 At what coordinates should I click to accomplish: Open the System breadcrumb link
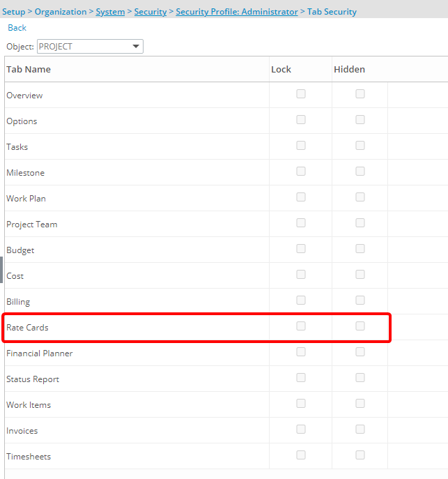click(110, 12)
